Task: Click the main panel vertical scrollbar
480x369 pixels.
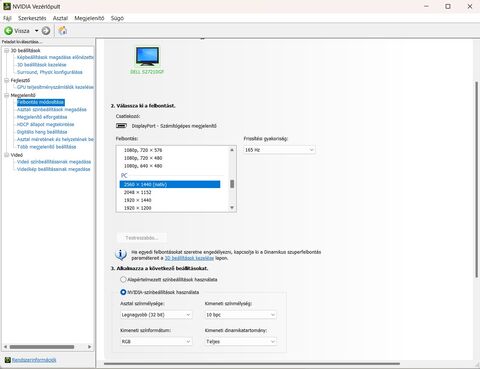Action: pos(477,179)
